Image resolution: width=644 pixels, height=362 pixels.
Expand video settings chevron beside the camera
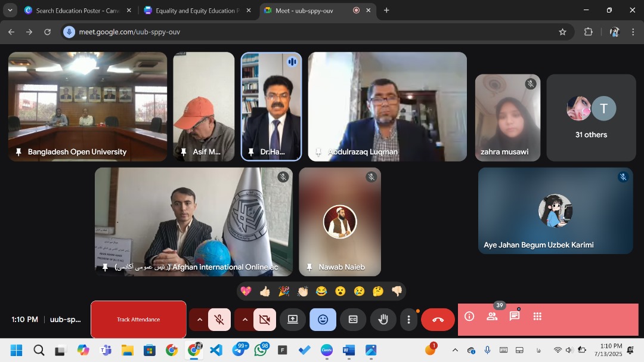244,320
